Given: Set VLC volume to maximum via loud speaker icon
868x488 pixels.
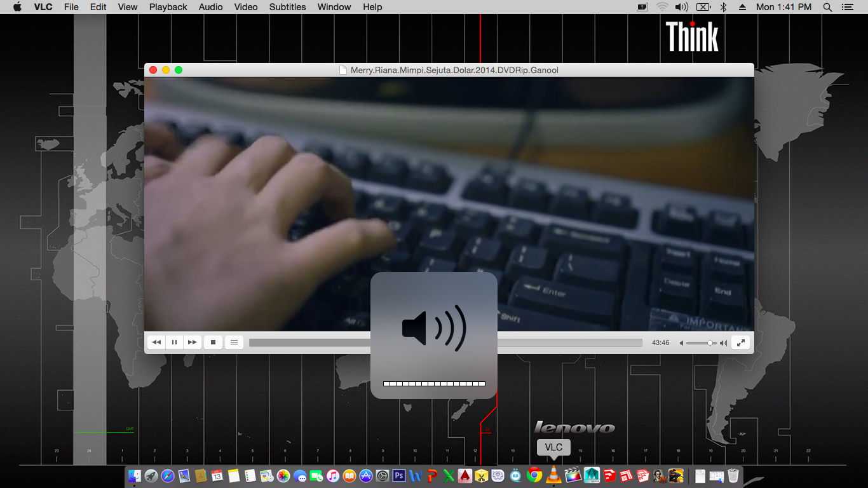Looking at the screenshot, I should click(723, 343).
